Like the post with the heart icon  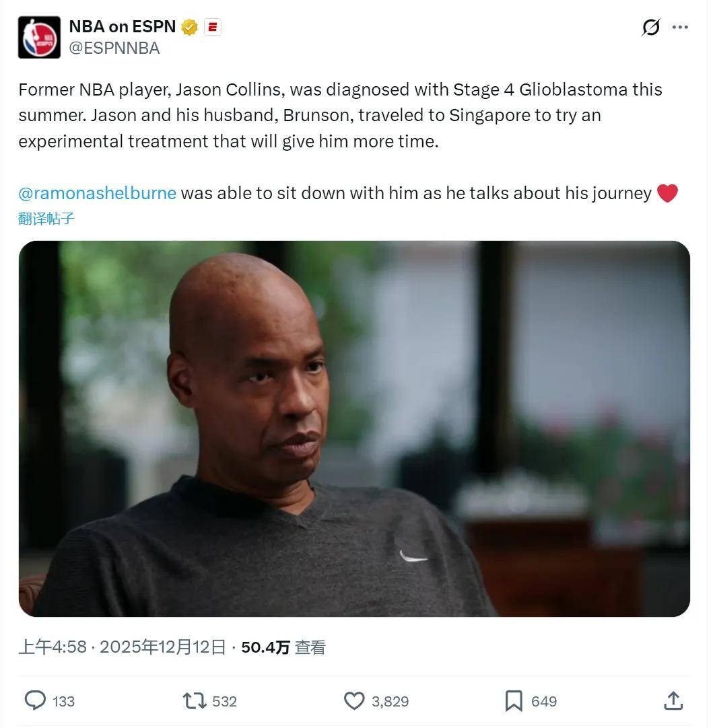pos(354,700)
